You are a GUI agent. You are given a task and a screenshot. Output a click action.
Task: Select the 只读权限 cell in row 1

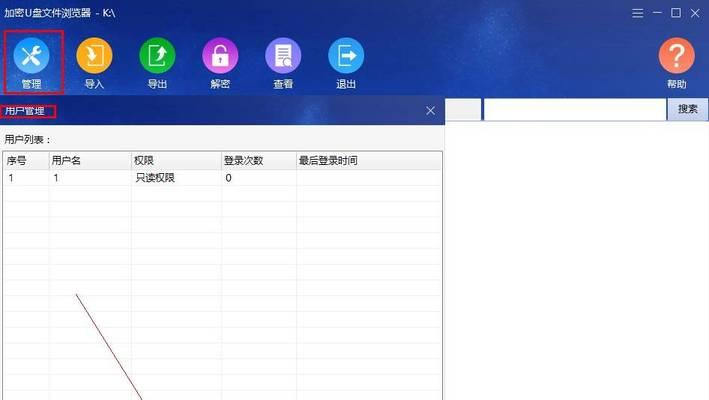155,178
